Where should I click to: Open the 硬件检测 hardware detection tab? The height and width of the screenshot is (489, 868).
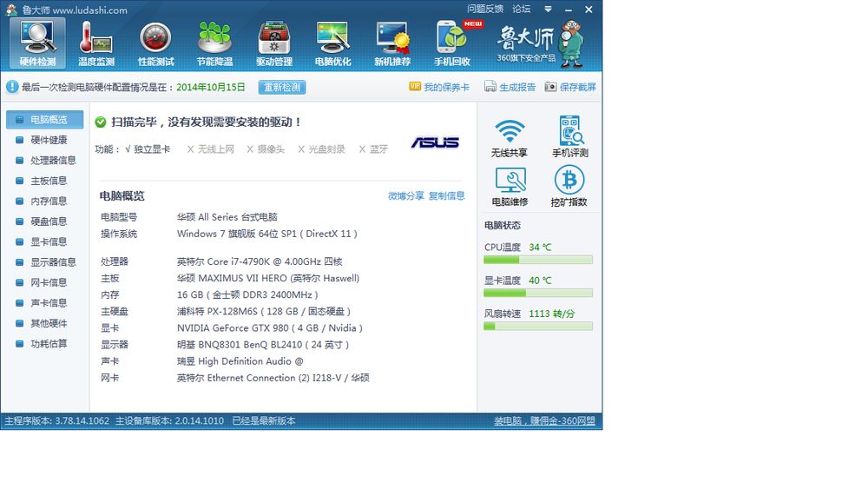[37, 43]
